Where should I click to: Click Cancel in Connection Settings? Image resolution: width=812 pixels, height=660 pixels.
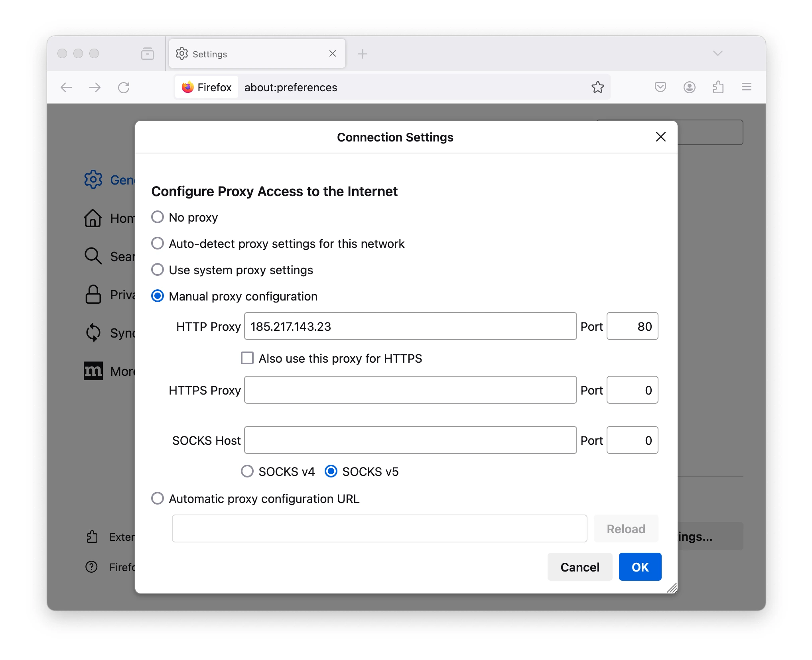[x=580, y=567]
